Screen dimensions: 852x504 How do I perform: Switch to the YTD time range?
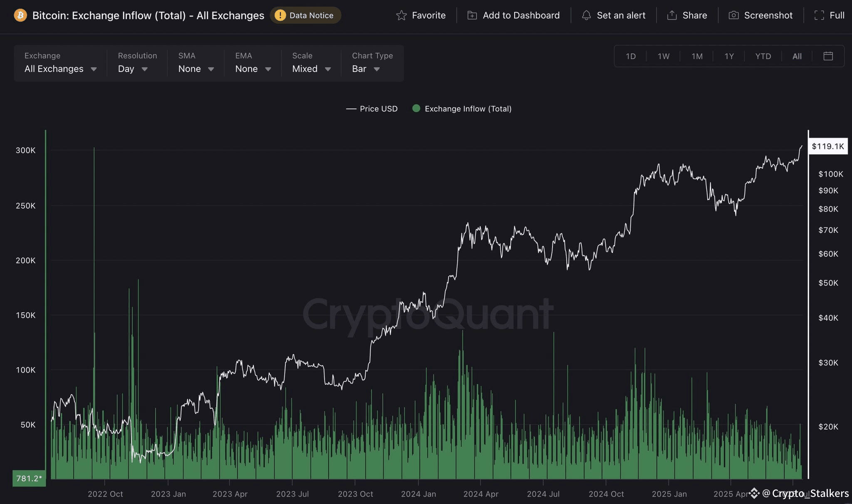tap(763, 56)
